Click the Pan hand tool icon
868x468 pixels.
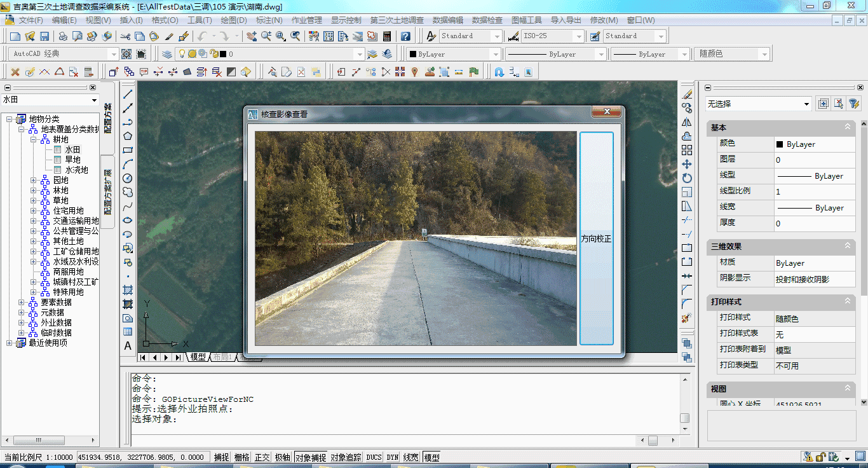tap(252, 36)
